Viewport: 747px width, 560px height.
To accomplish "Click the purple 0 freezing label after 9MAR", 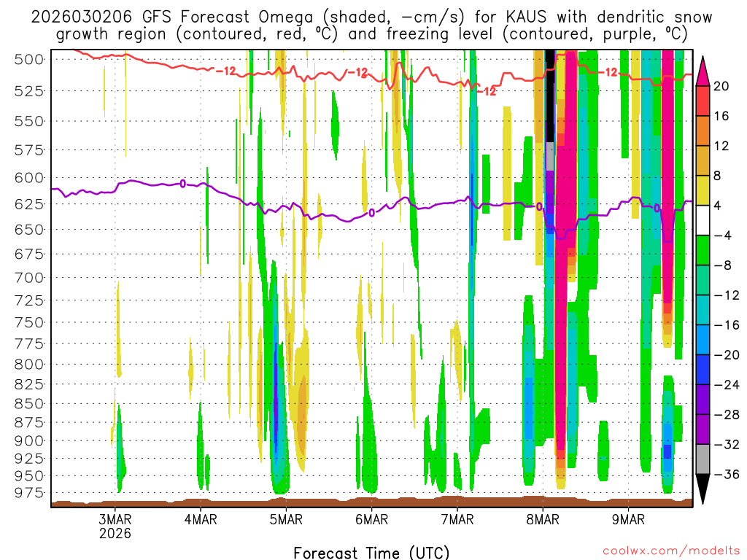I will pos(657,208).
